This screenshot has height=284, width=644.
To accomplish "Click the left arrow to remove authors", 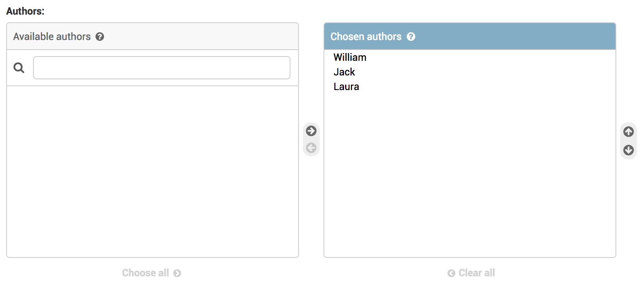I will 311,148.
